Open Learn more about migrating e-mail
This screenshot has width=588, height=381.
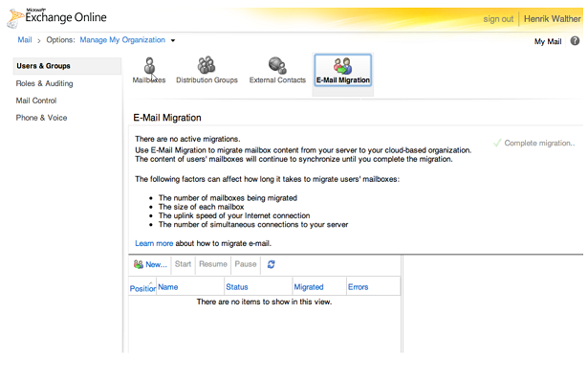(x=154, y=243)
